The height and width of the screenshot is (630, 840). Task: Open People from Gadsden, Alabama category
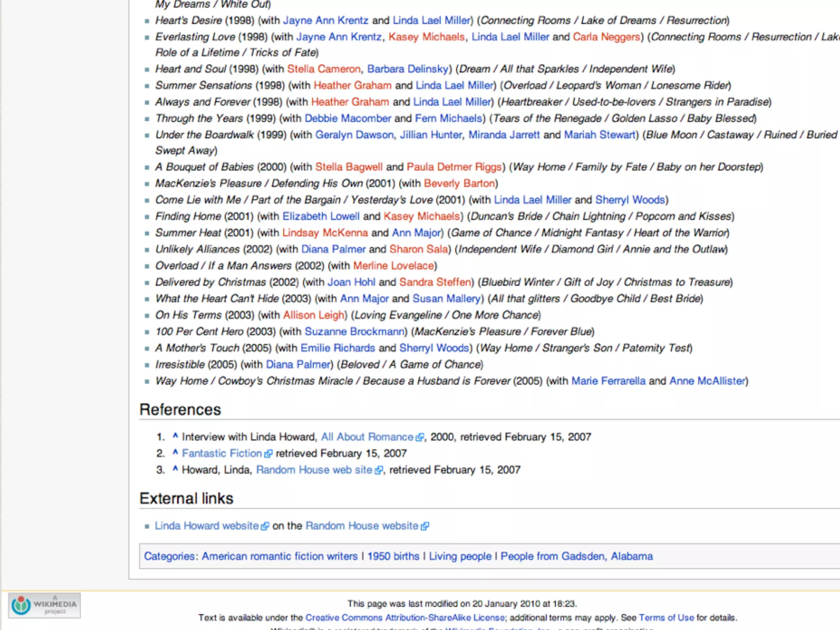click(x=576, y=556)
